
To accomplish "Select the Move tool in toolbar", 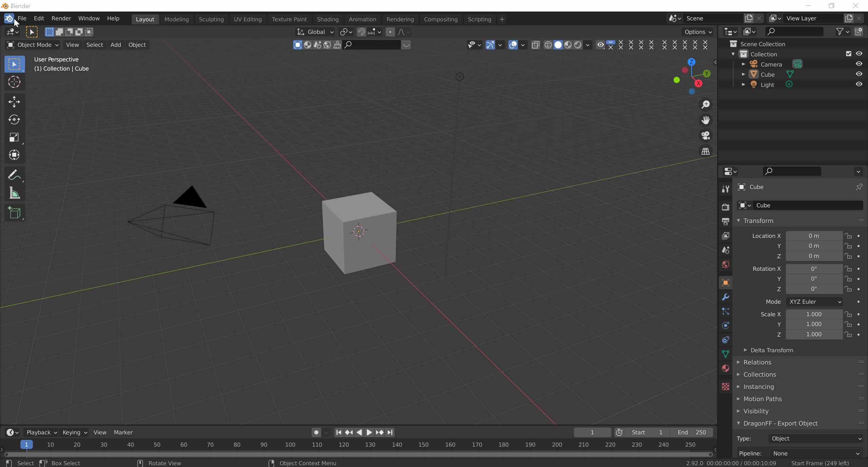I will [x=14, y=101].
